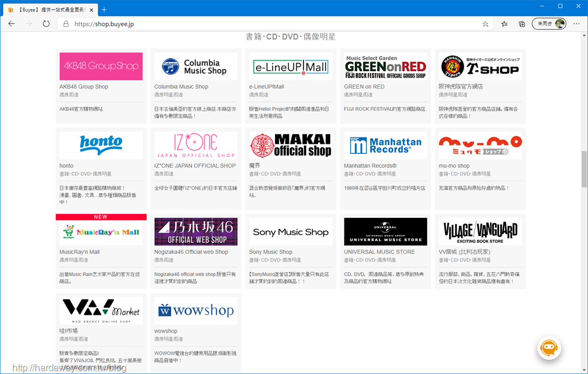The height and width of the screenshot is (374, 588).
Task: Click the Manhattan Records logo
Action: [x=385, y=145]
